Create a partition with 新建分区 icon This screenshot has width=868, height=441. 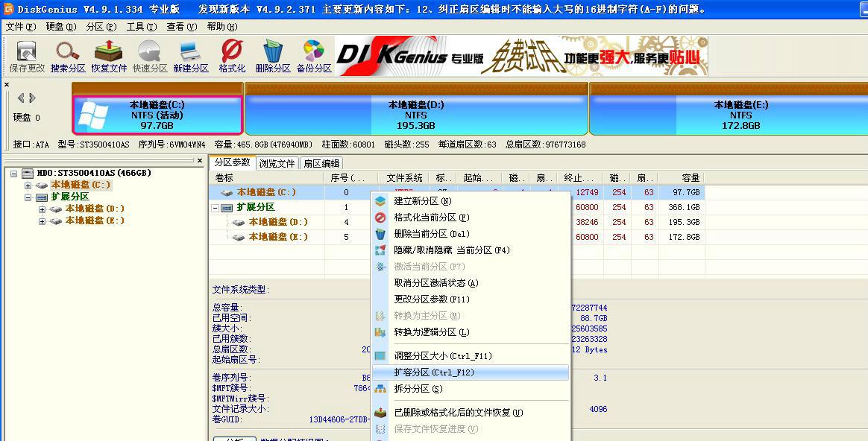tap(190, 57)
